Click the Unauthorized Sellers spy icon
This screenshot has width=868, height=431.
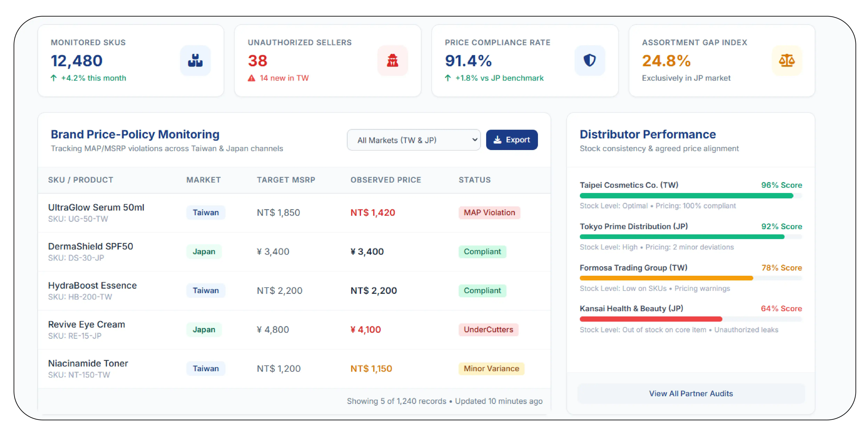click(392, 61)
